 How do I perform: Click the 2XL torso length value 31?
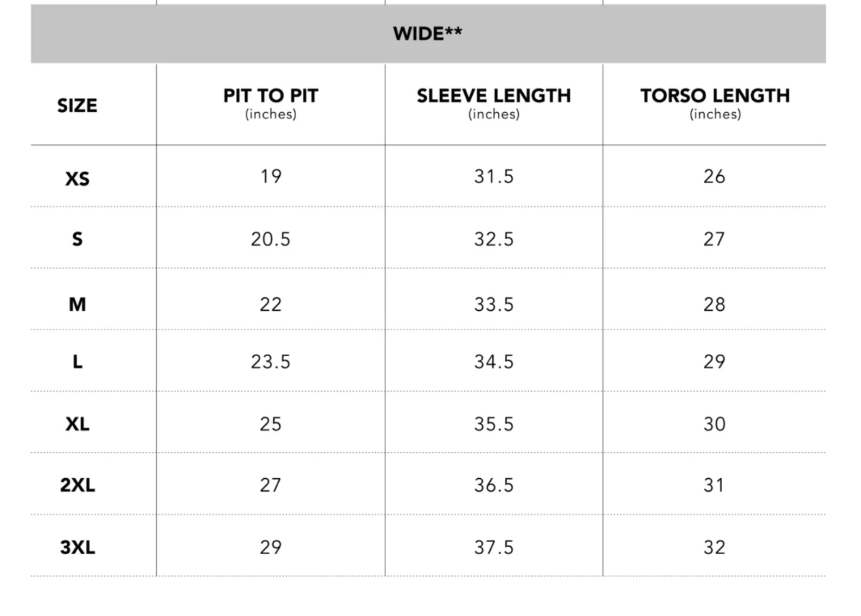[714, 485]
